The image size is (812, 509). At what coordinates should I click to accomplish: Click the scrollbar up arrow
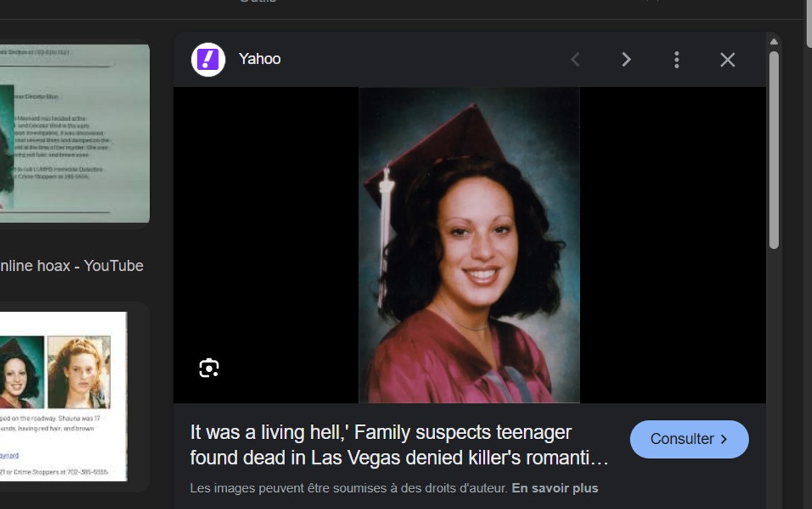[774, 42]
